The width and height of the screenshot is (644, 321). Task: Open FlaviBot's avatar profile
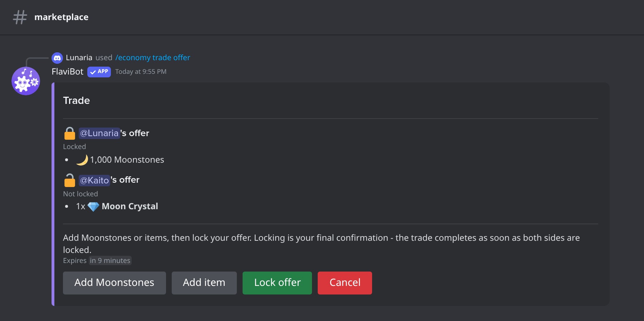[26, 81]
